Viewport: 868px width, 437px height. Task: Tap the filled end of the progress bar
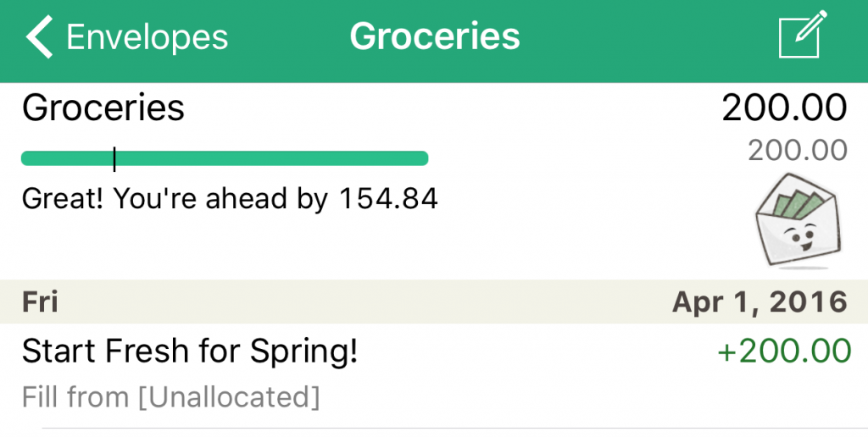point(420,158)
